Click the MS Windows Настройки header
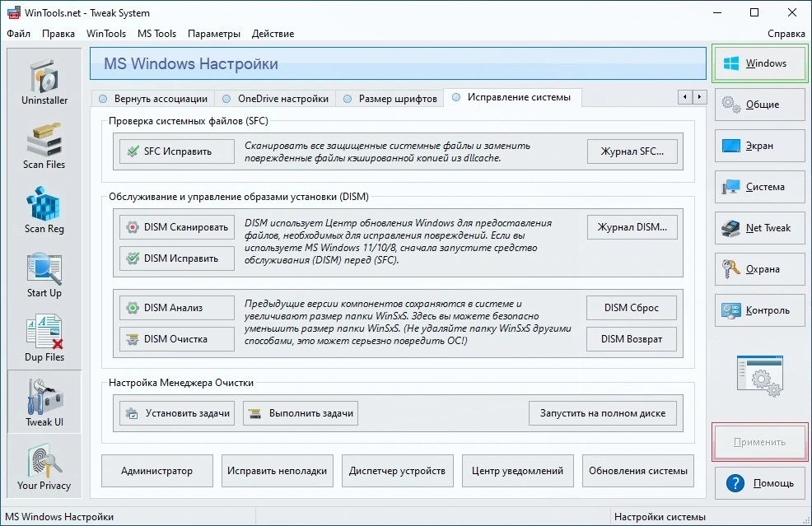This screenshot has width=812, height=526. (x=398, y=63)
